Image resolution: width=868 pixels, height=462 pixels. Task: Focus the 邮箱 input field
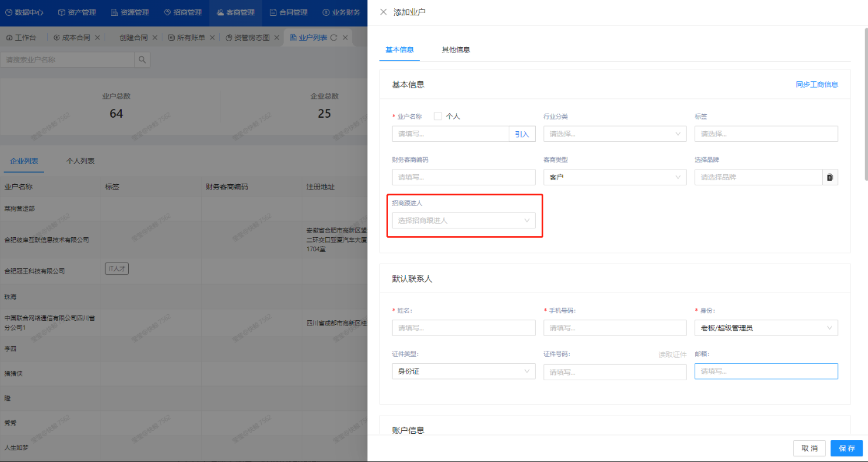click(766, 371)
